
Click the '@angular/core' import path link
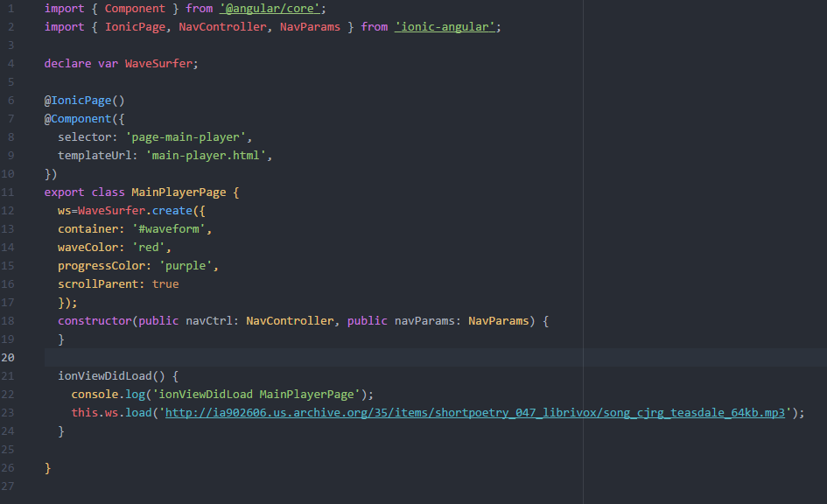pyautogui.click(x=270, y=9)
